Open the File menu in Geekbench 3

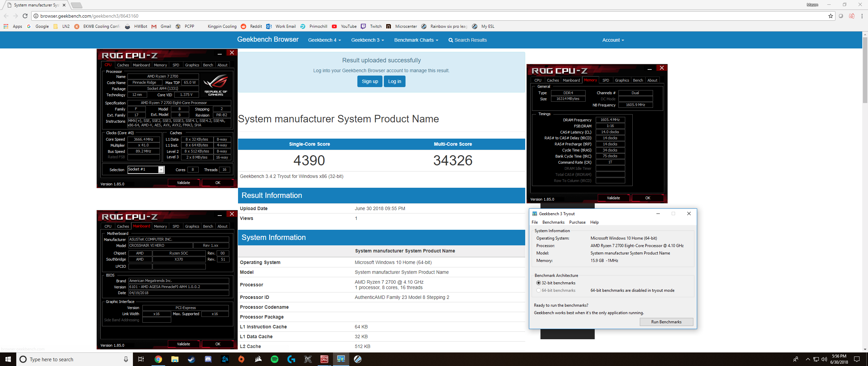pyautogui.click(x=535, y=222)
